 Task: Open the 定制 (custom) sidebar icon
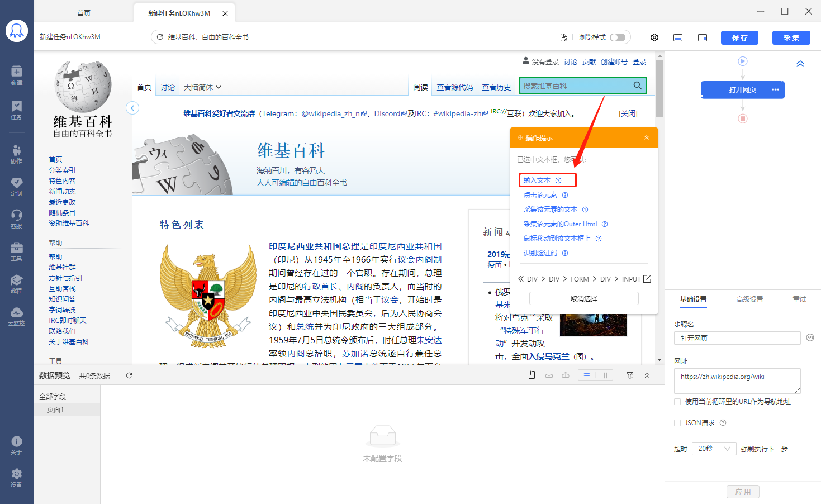[x=17, y=187]
